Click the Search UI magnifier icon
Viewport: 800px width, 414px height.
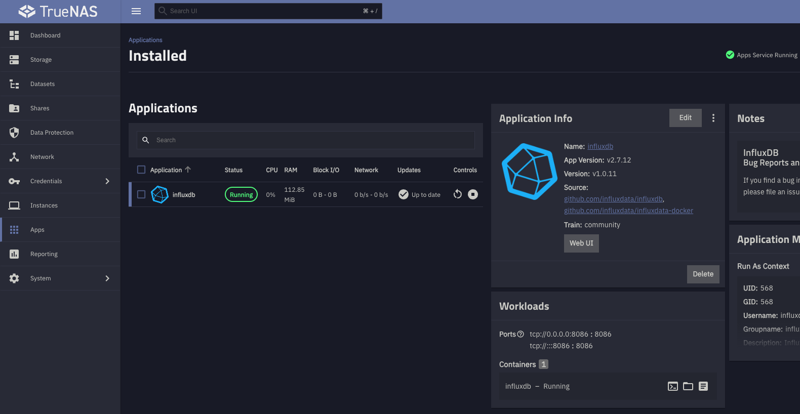[x=162, y=11]
